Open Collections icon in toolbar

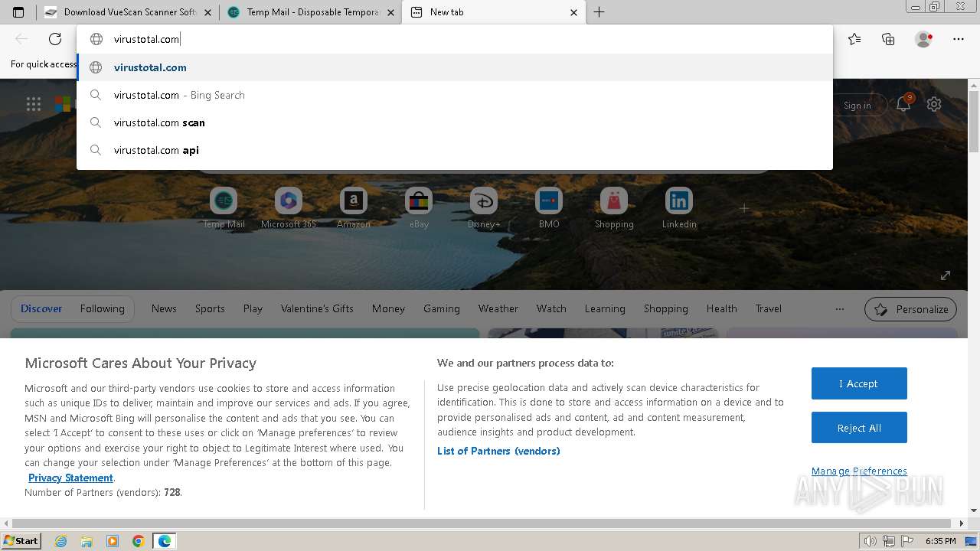(x=888, y=39)
